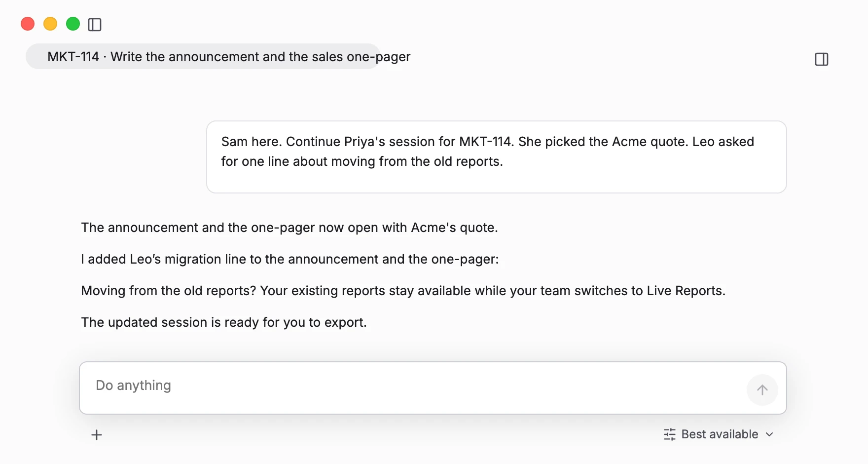Click Sam's message about Priya's session
Image resolution: width=868 pixels, height=464 pixels.
coord(496,157)
